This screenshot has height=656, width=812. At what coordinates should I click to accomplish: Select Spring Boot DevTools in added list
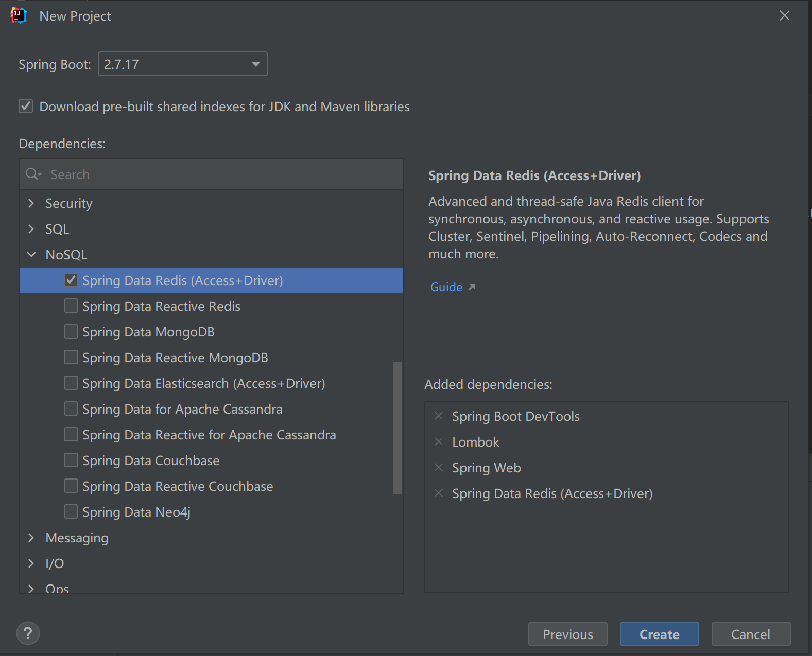[x=516, y=416]
